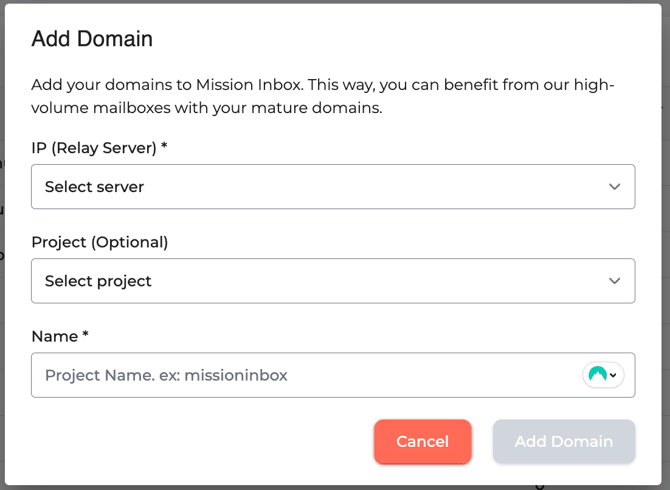670x490 pixels.
Task: Expand the Select project combo box
Action: (333, 281)
